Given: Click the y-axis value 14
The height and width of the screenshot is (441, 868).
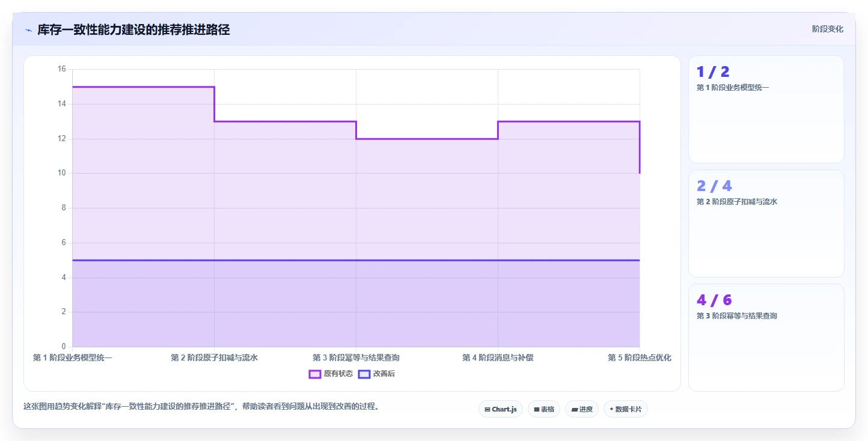Looking at the screenshot, I should click(x=61, y=104).
